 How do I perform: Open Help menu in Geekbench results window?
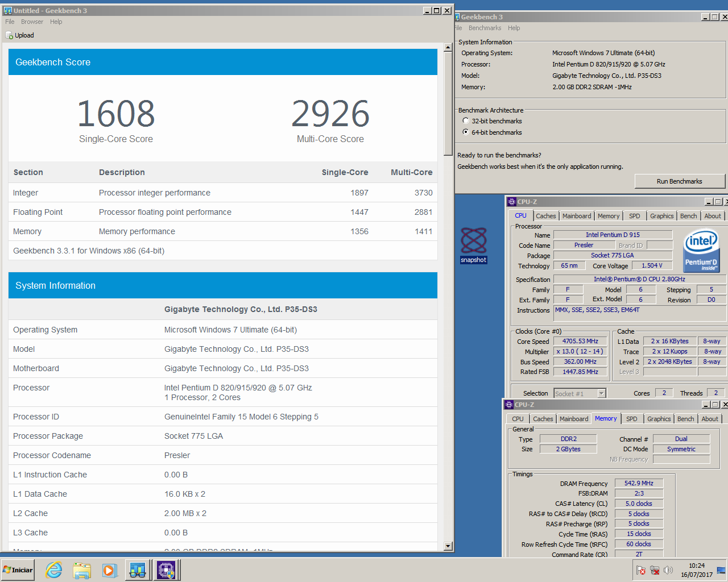(x=56, y=22)
